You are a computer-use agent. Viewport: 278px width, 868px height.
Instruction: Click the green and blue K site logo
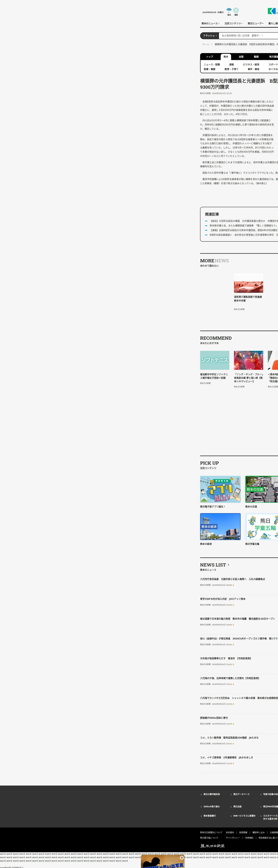click(272, 11)
